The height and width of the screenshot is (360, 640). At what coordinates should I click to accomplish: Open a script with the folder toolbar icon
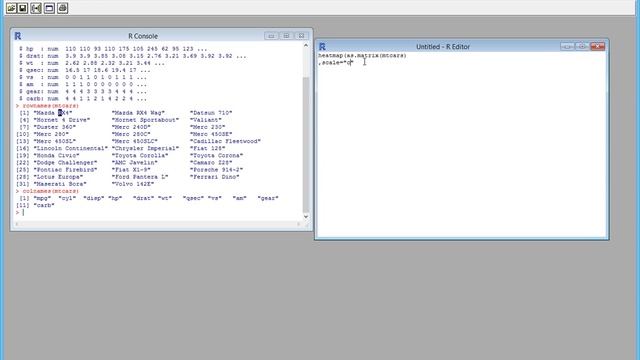point(11,8)
